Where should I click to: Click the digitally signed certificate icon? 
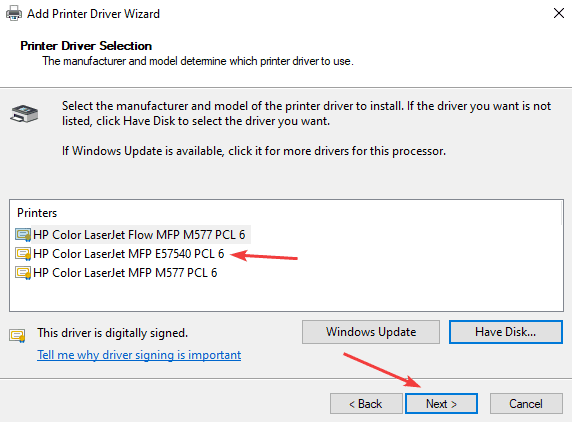coord(17,335)
